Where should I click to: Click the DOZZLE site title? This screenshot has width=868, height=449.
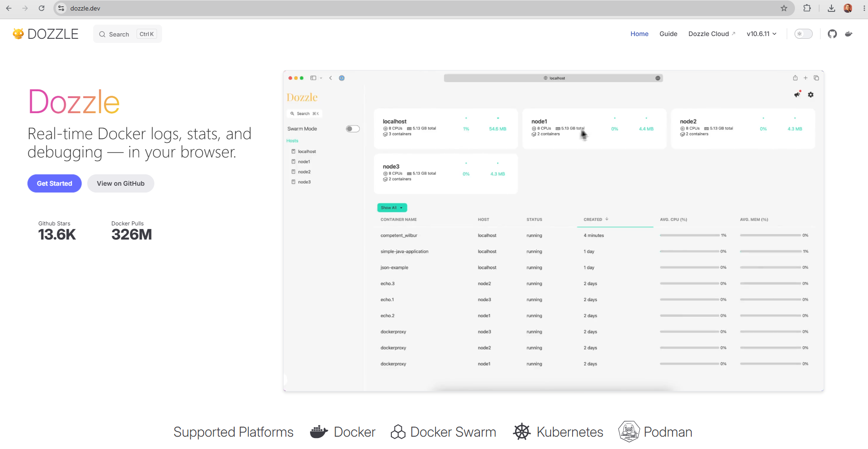click(x=53, y=34)
